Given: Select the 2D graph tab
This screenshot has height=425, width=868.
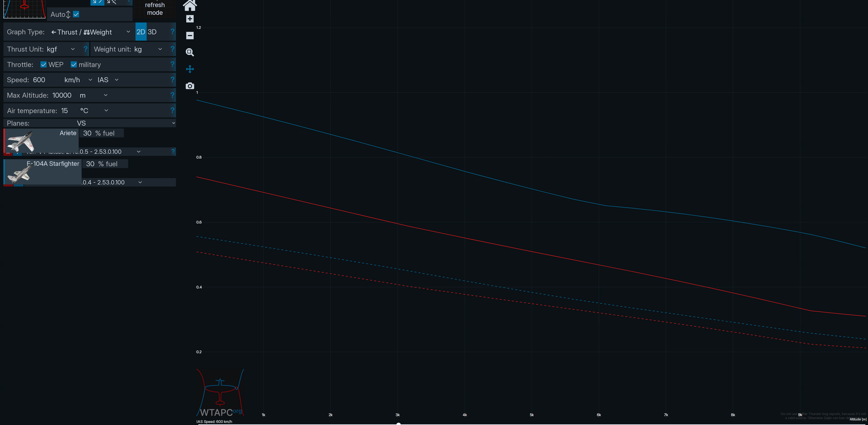Looking at the screenshot, I should (x=141, y=32).
